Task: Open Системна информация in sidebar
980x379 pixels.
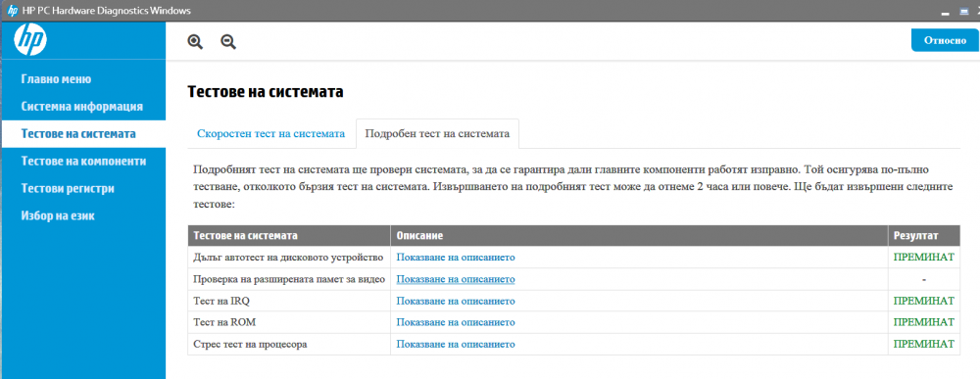Action: point(82,106)
